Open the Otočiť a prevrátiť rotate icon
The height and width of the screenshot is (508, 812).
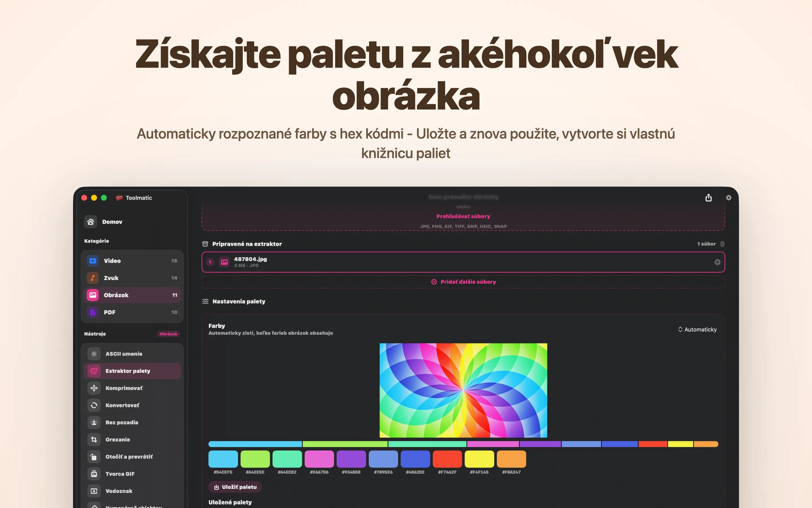coord(94,457)
